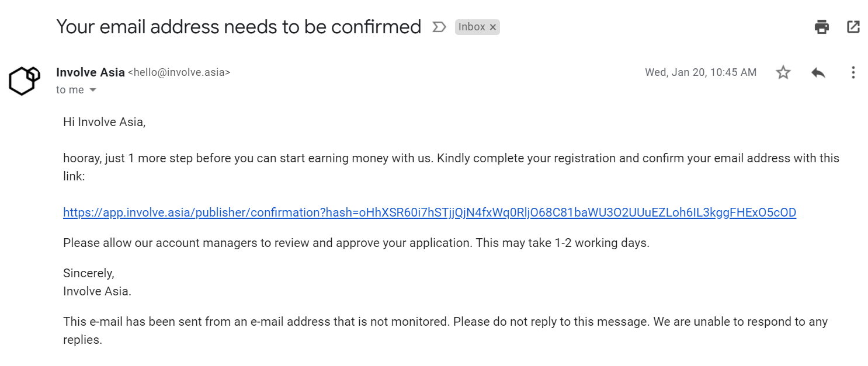Click the subject line "Your email address needs to be confirmed"
This screenshot has height=366, width=868.
pyautogui.click(x=238, y=27)
